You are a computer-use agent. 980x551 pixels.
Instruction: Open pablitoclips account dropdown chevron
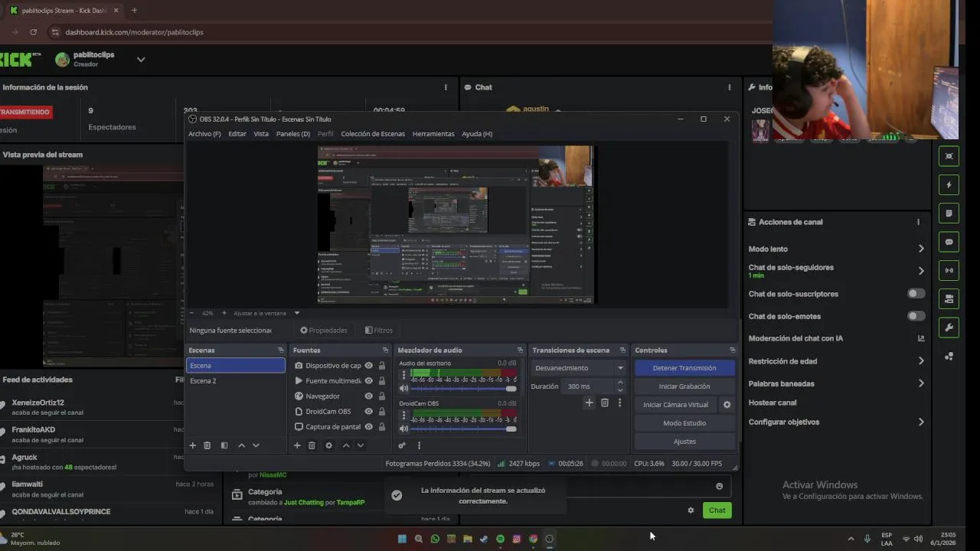click(141, 60)
